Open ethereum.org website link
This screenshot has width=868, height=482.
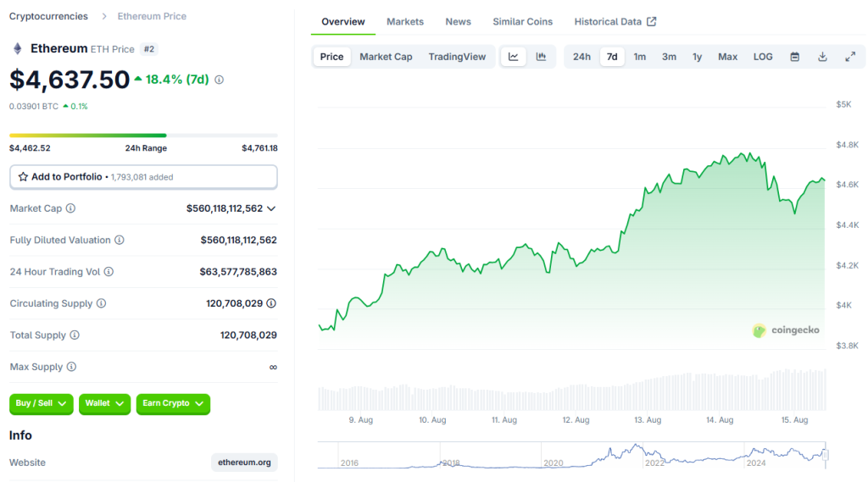[x=244, y=462]
